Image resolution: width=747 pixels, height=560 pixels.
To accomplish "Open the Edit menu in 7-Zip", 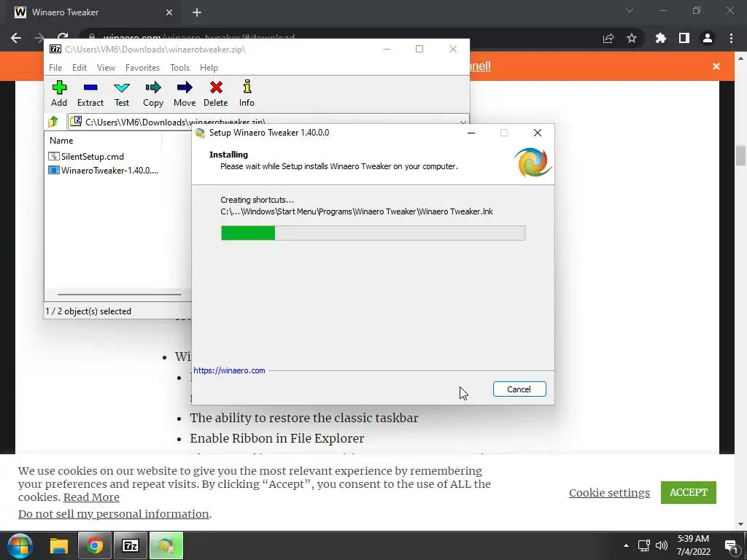I will click(x=79, y=68).
